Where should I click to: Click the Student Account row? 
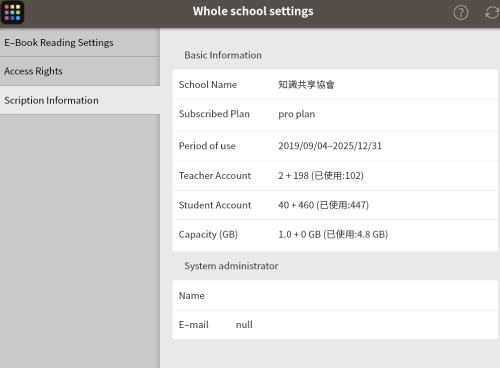click(x=335, y=205)
